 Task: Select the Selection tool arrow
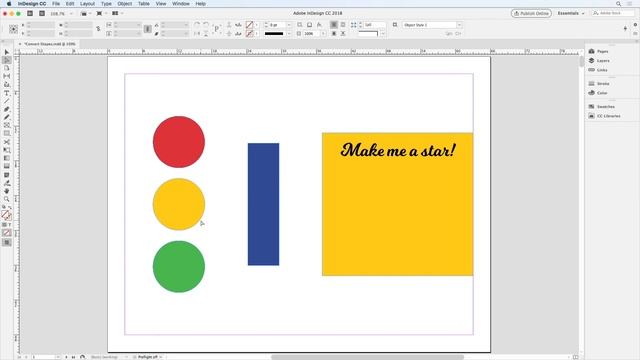tap(7, 52)
